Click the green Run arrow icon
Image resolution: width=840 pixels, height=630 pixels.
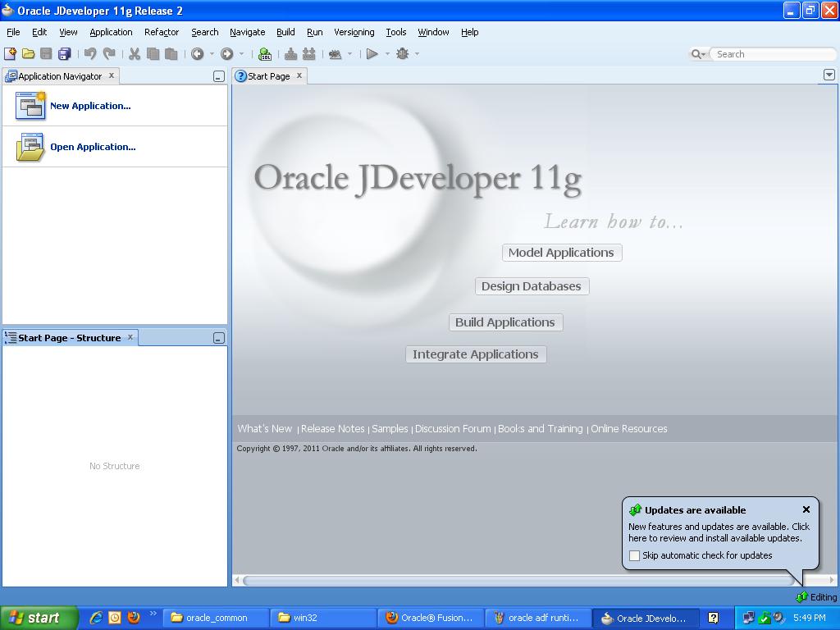tap(372, 53)
